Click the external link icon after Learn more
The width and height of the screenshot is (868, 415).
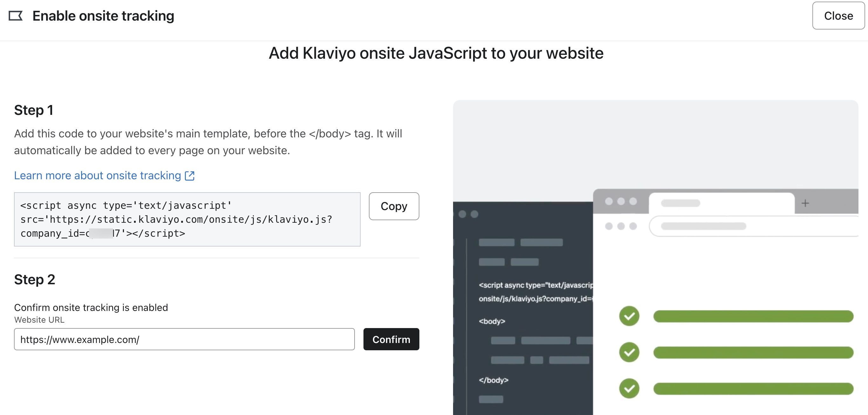pyautogui.click(x=190, y=176)
